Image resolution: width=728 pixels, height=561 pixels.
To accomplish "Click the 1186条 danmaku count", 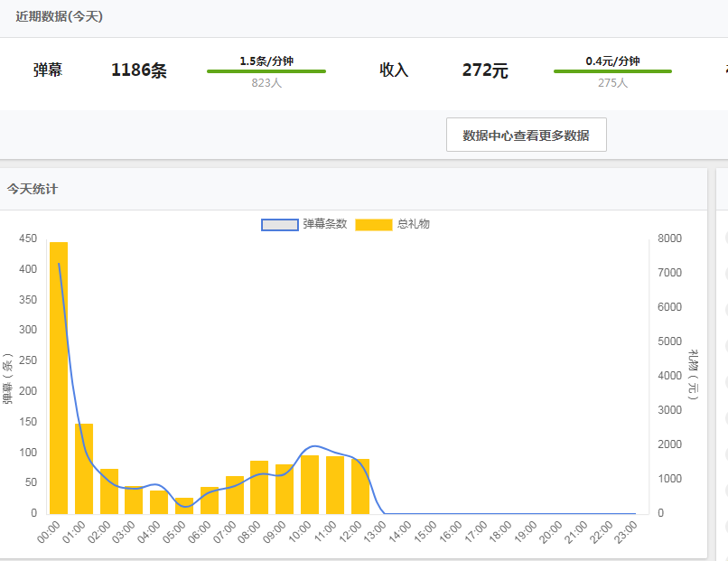I will pos(138,70).
